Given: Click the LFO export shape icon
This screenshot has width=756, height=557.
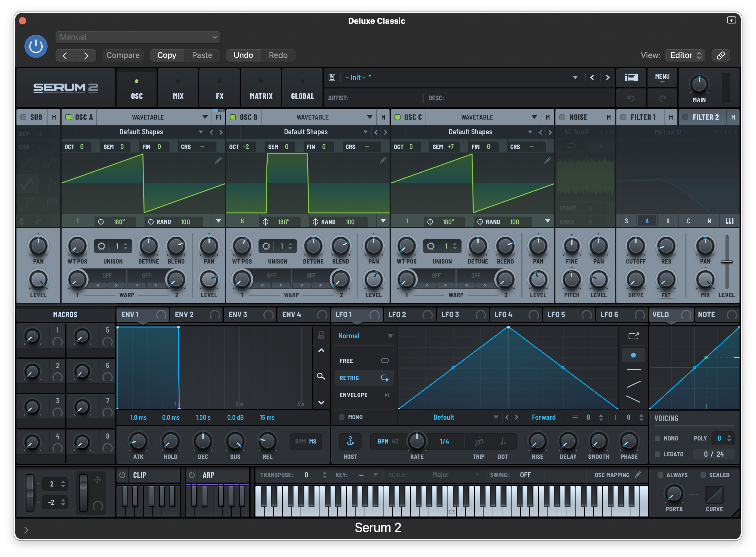Looking at the screenshot, I should (x=633, y=336).
